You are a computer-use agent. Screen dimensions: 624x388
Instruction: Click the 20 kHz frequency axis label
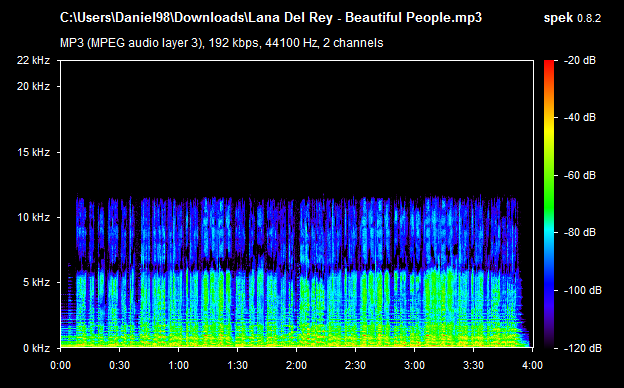pyautogui.click(x=33, y=86)
